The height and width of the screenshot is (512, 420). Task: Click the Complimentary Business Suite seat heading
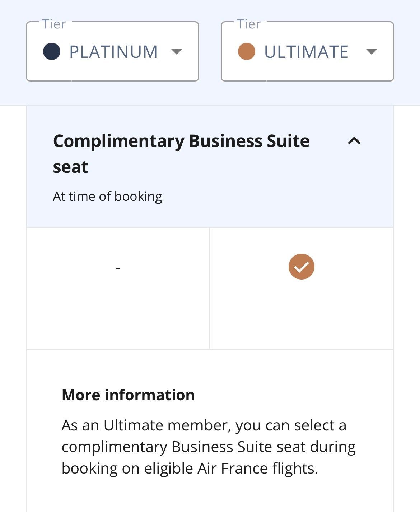tap(181, 141)
